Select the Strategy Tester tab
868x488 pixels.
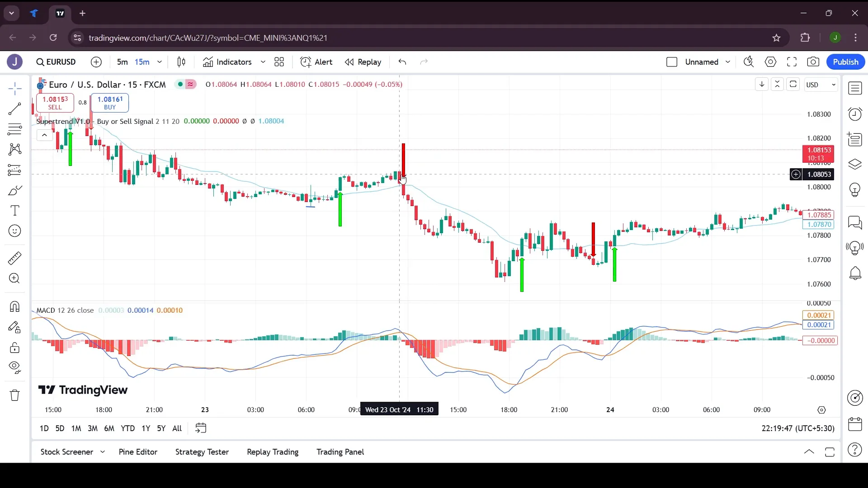(x=203, y=452)
